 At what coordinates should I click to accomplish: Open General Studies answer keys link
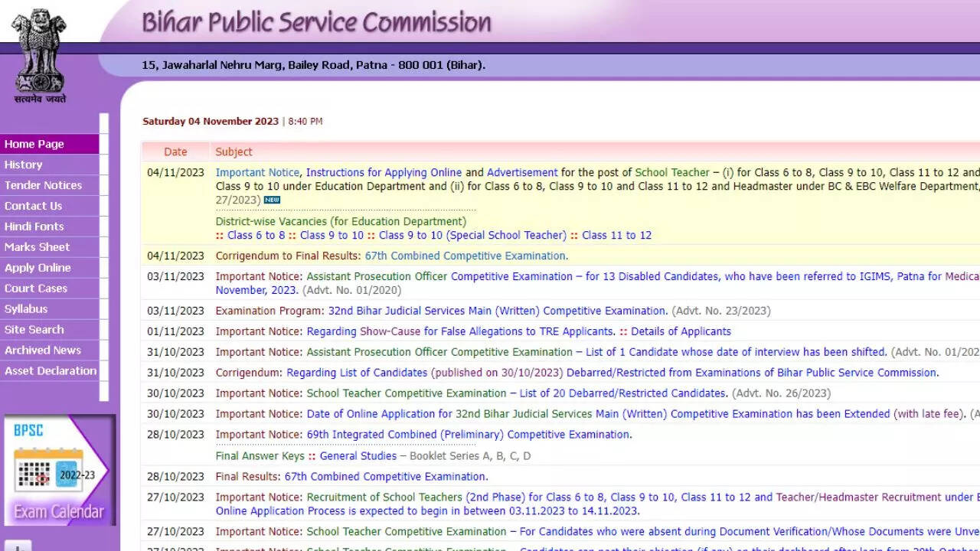click(358, 456)
